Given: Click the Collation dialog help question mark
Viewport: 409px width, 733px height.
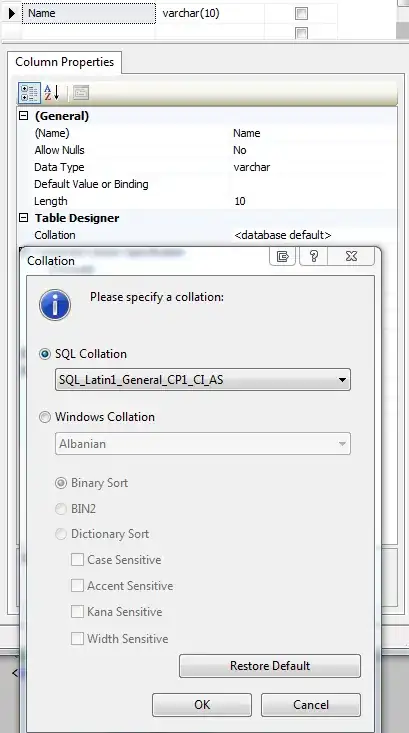Looking at the screenshot, I should pyautogui.click(x=314, y=256).
